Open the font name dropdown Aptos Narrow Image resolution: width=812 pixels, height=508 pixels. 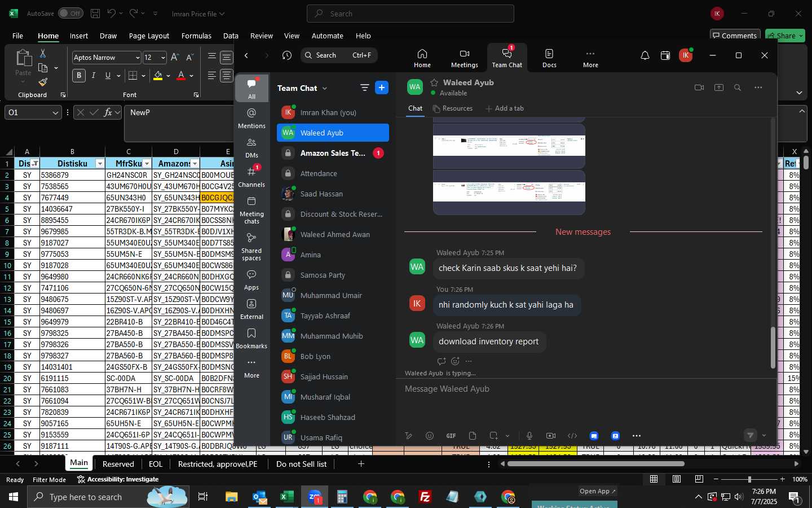coord(138,58)
